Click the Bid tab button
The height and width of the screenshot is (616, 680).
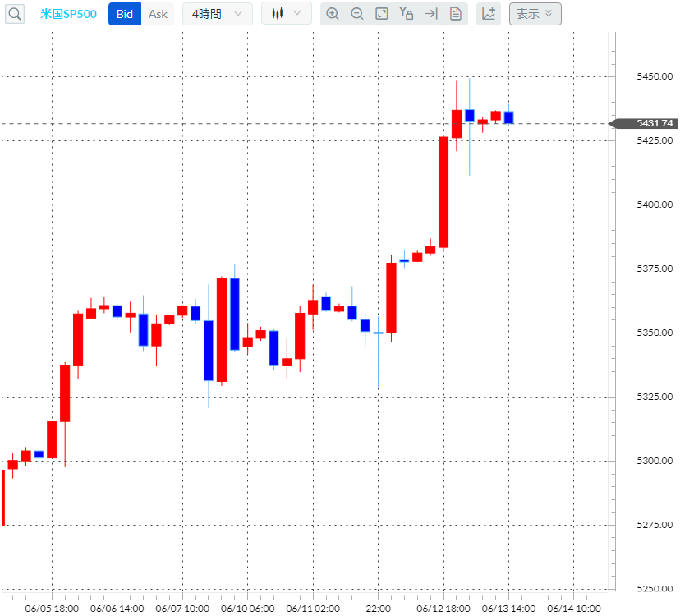click(124, 14)
